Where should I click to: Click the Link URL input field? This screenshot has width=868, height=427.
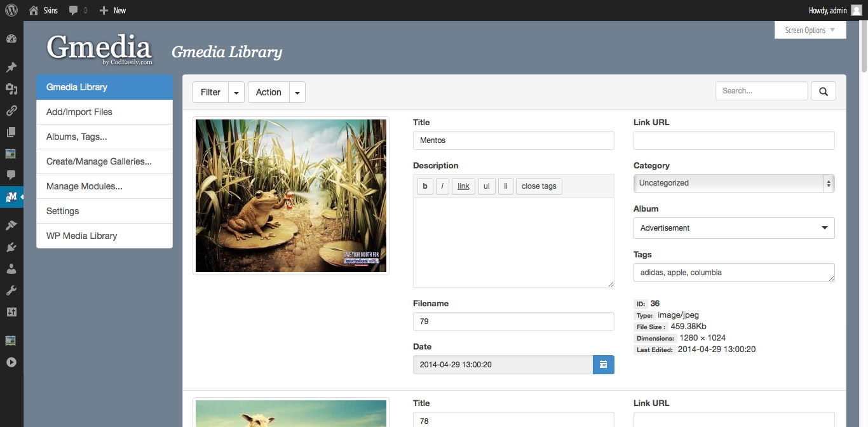pyautogui.click(x=733, y=140)
